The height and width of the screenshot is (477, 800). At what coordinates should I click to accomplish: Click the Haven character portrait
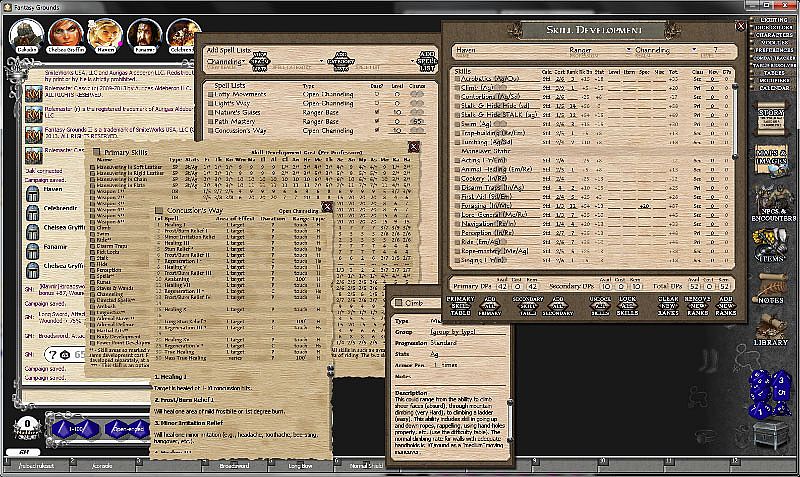coord(104,35)
